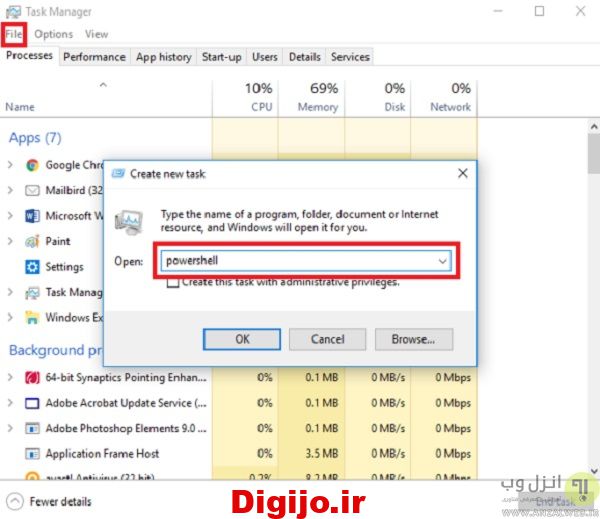This screenshot has height=519, width=600.
Task: Expand the Mailbird process group
Action: click(x=10, y=190)
